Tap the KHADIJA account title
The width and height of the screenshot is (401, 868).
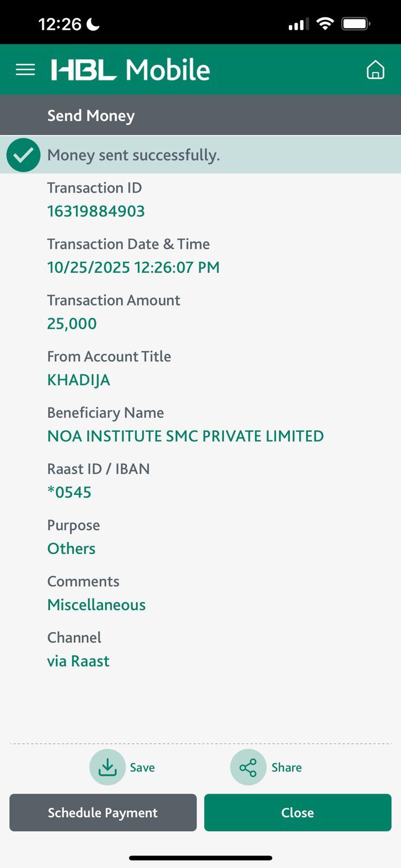coord(79,380)
